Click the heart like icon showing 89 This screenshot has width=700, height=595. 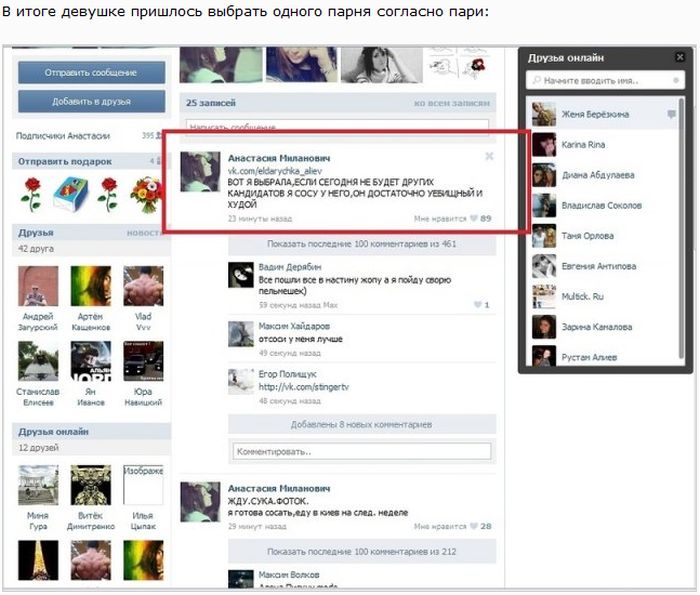[474, 218]
